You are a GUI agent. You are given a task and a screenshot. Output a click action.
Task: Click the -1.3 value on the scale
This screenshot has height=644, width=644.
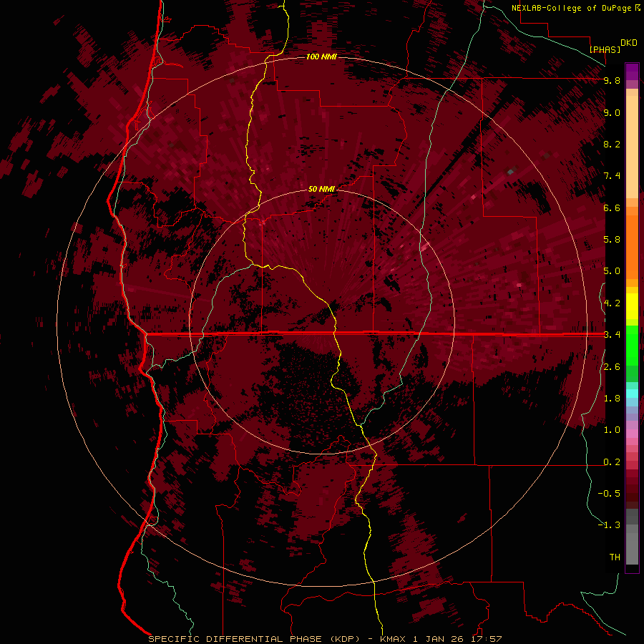coord(609,525)
